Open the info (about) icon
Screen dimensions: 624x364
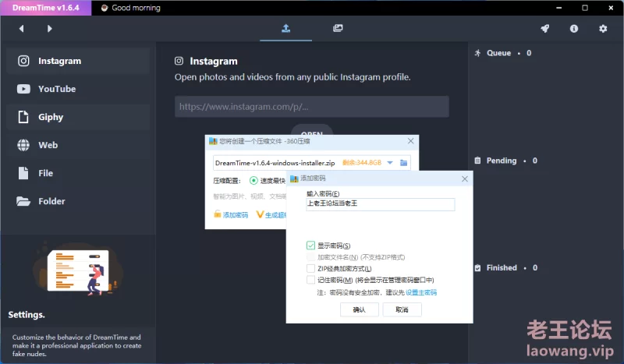click(x=574, y=29)
